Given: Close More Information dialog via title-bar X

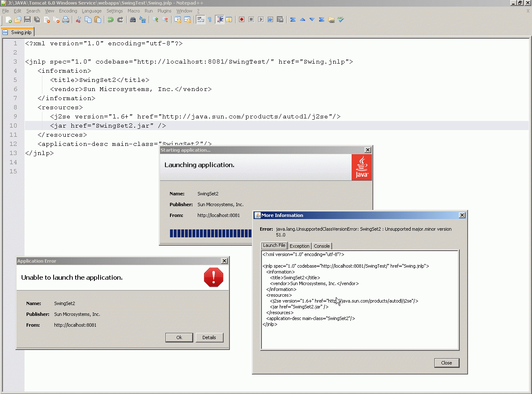Looking at the screenshot, I should [462, 215].
